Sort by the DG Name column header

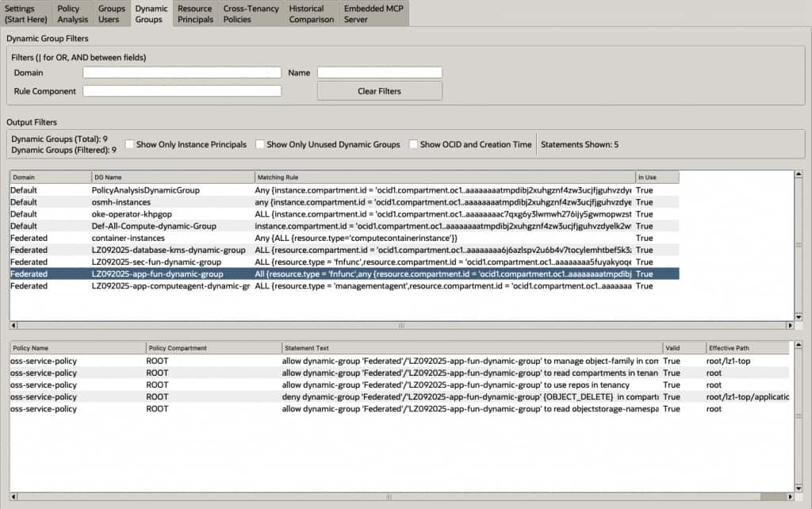[173, 177]
